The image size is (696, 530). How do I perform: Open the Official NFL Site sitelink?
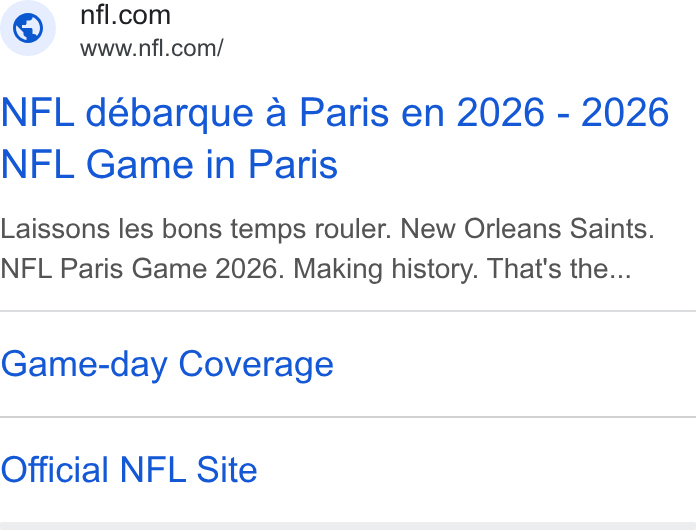pos(129,470)
